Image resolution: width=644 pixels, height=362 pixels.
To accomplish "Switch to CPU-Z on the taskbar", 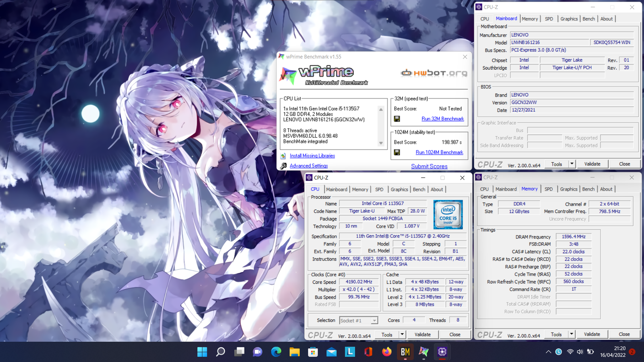I will (x=442, y=352).
